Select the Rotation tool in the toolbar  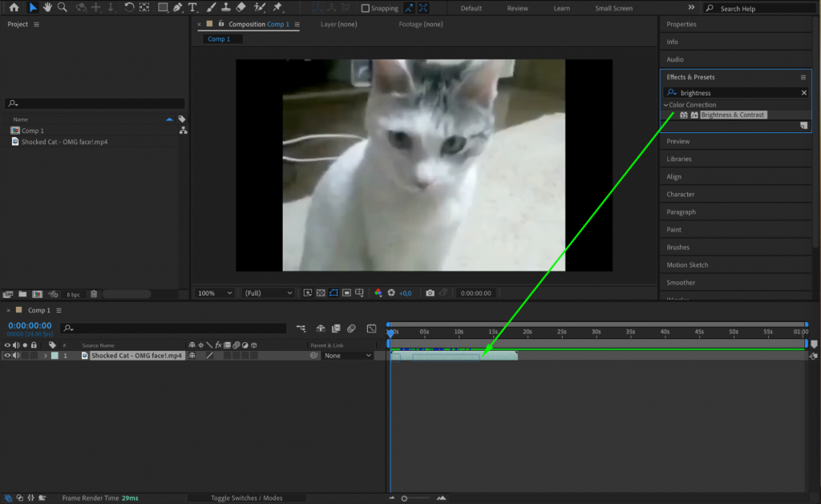(x=130, y=8)
